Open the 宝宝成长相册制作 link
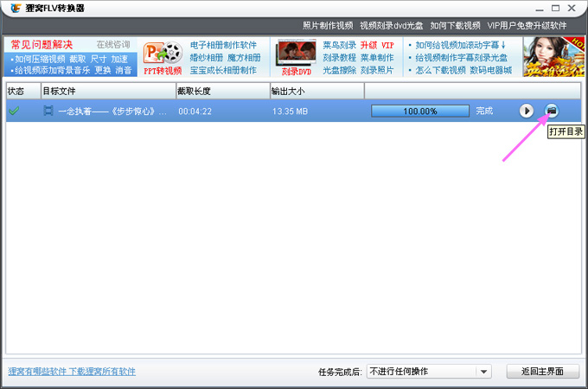 (223, 70)
